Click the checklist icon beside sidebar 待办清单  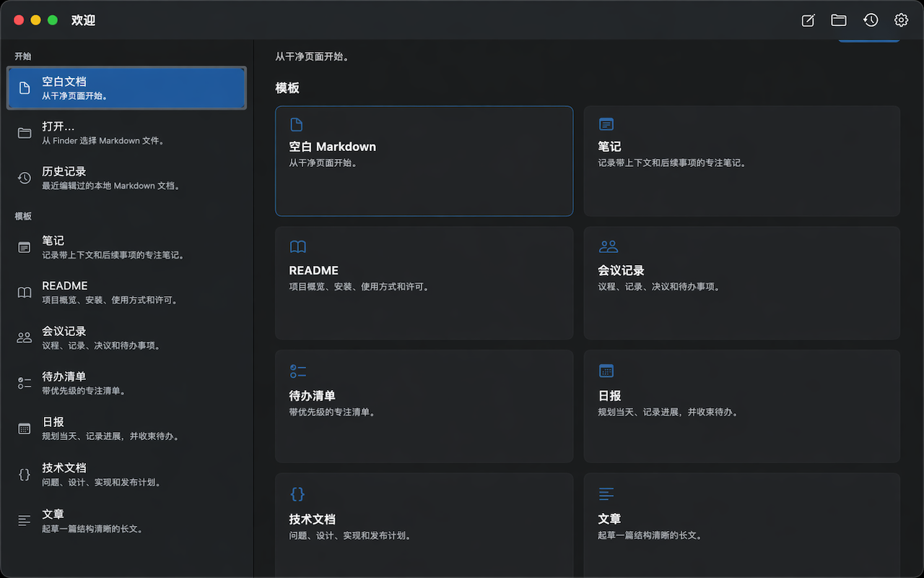click(x=25, y=383)
